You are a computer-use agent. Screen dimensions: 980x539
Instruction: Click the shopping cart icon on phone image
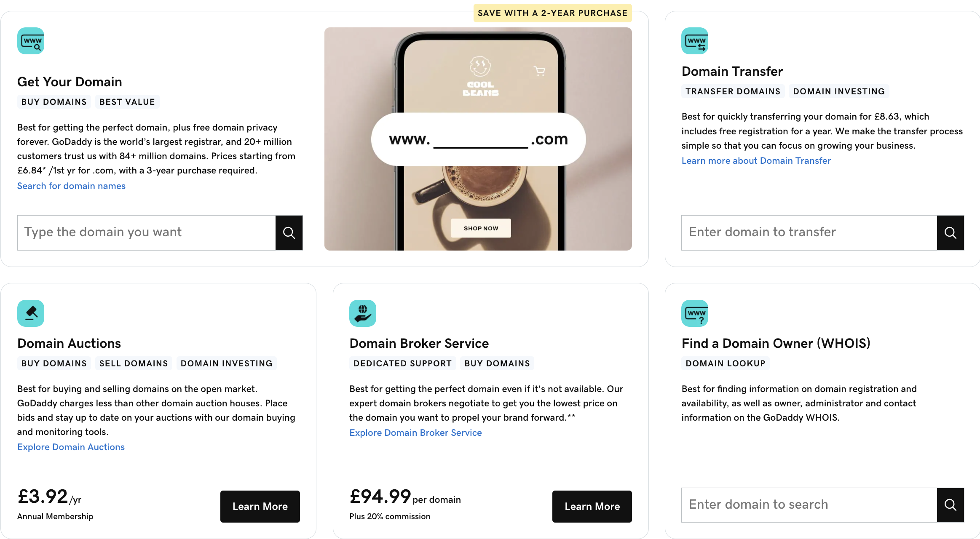[539, 71]
